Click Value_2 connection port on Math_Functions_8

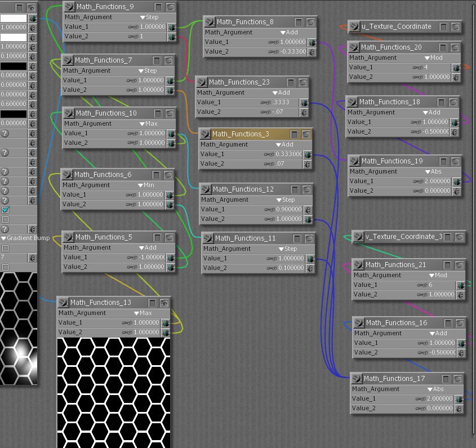tap(312, 52)
